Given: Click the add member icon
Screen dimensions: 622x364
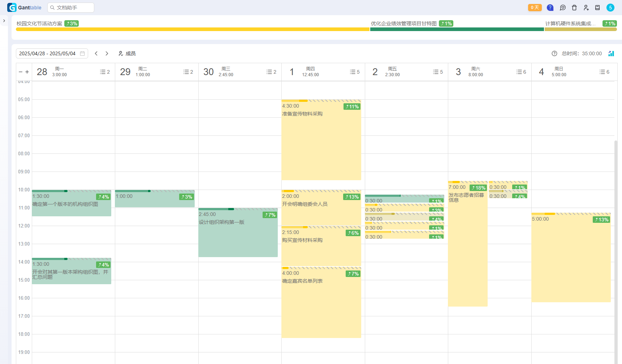Looking at the screenshot, I should click(x=586, y=8).
